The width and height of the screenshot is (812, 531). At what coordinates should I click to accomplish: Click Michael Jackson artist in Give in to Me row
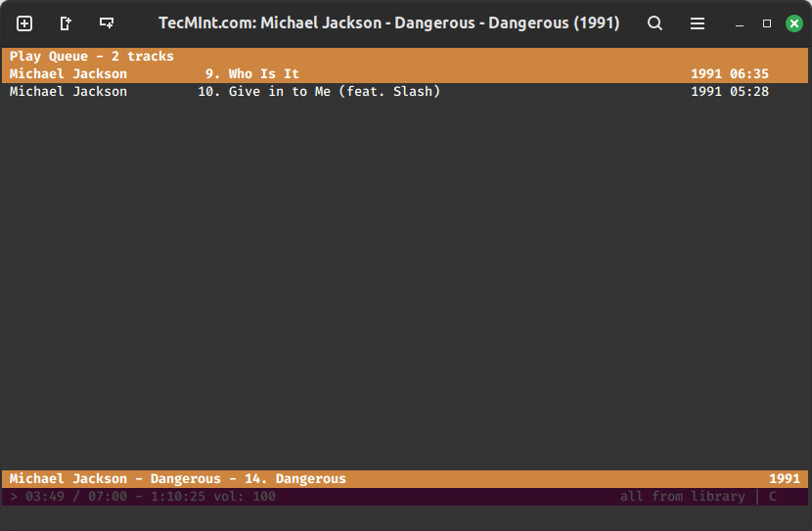(68, 92)
